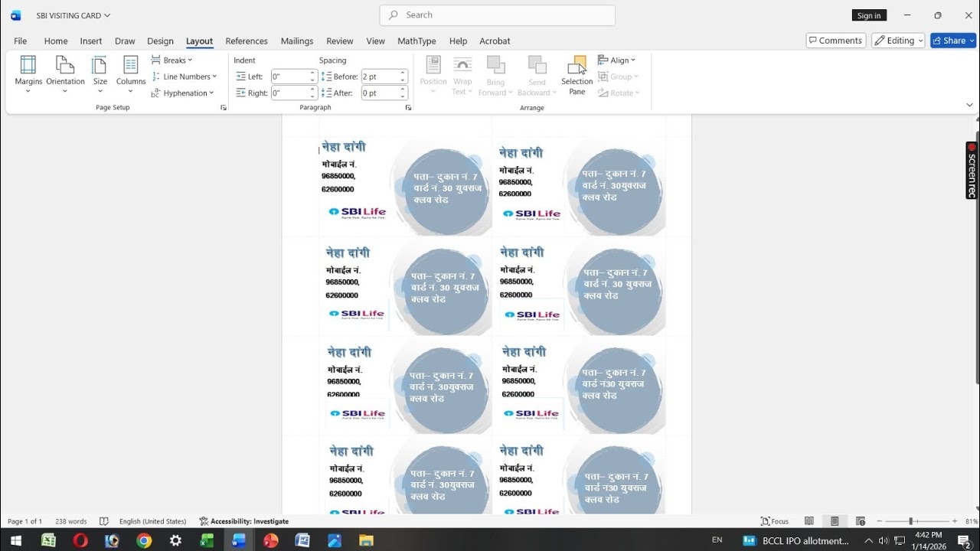Click the Send Backward button
The width and height of the screenshot is (980, 551).
point(537,75)
